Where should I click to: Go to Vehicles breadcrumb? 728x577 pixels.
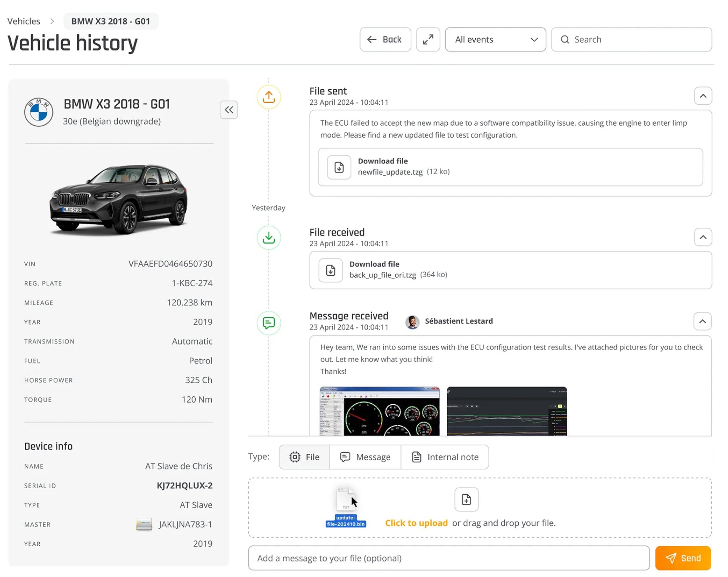tap(24, 21)
